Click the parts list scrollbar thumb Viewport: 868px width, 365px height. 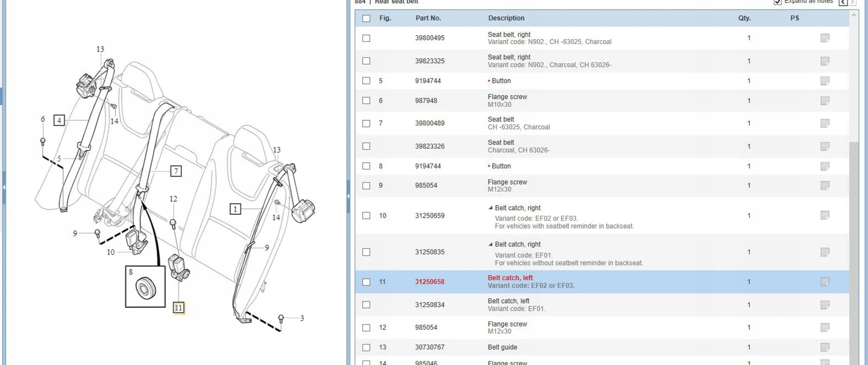854,253
